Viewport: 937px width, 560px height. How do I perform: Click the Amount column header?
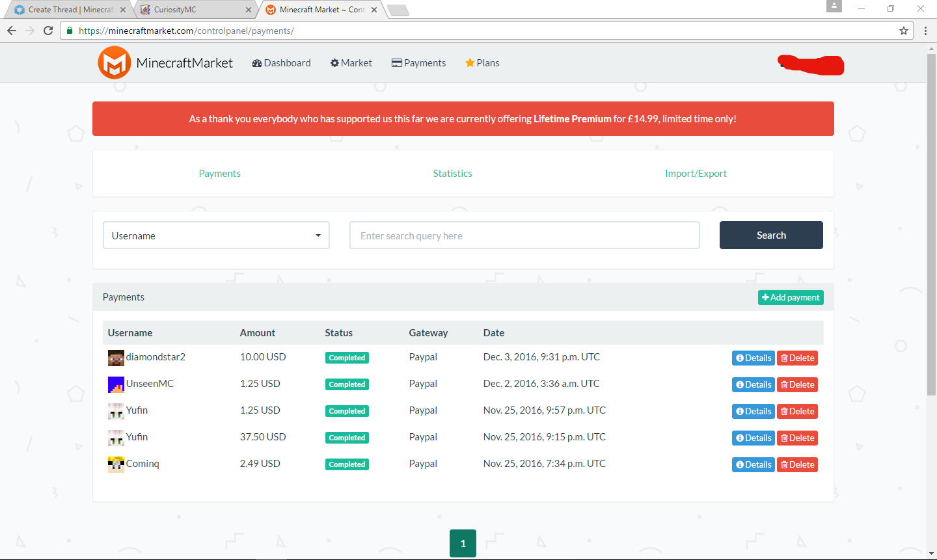258,333
